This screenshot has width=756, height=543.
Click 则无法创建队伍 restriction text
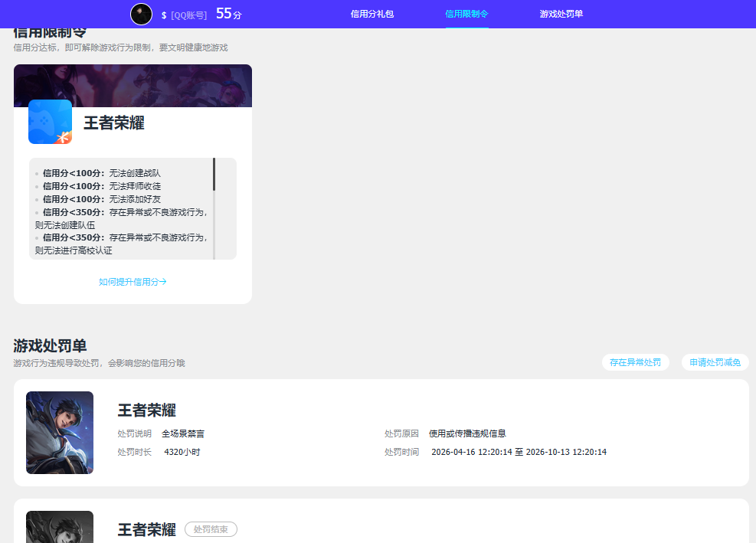tap(65, 225)
